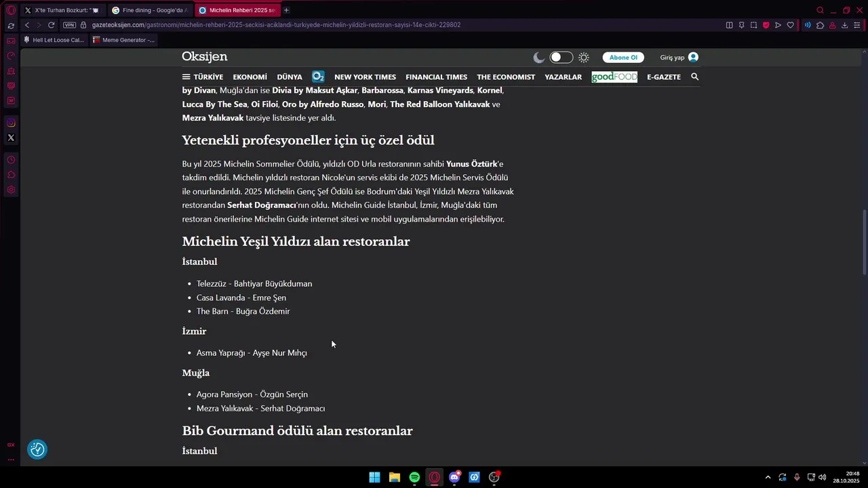Screen dimensions: 868x488
Task: Open the FINANCIAL TIMES section
Action: tap(436, 77)
